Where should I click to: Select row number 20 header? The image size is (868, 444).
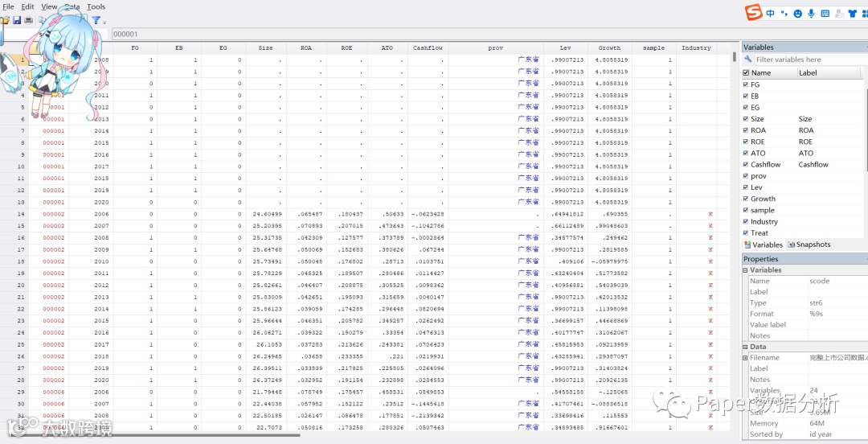tap(14, 285)
